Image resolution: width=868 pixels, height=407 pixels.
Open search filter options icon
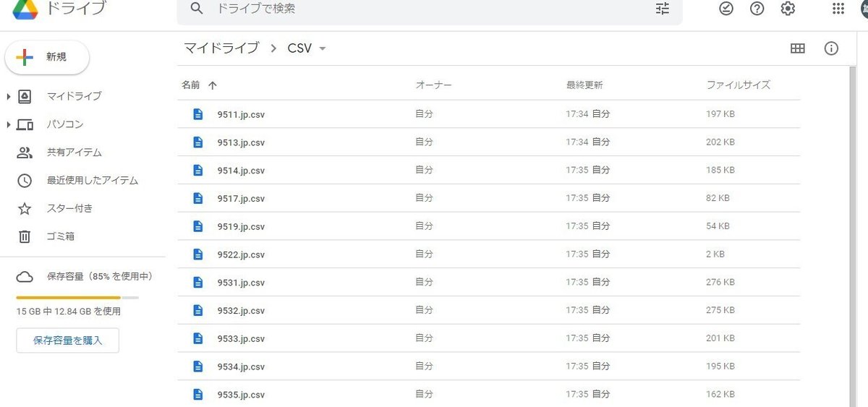(x=662, y=9)
